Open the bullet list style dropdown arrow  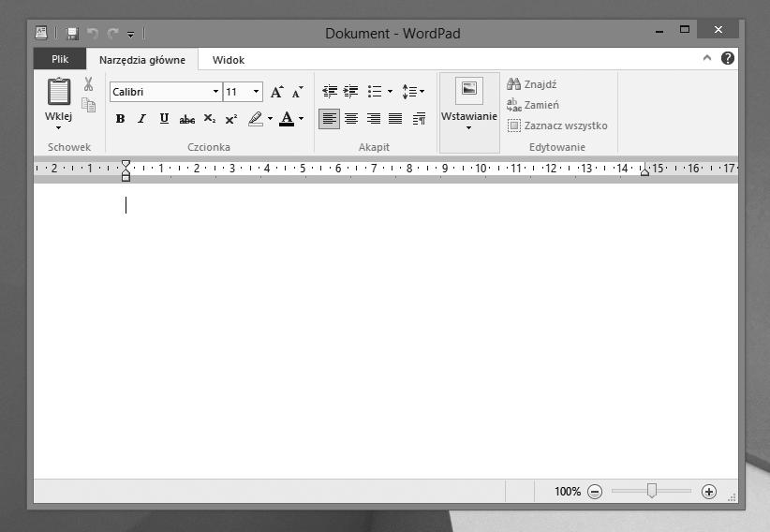click(x=390, y=92)
